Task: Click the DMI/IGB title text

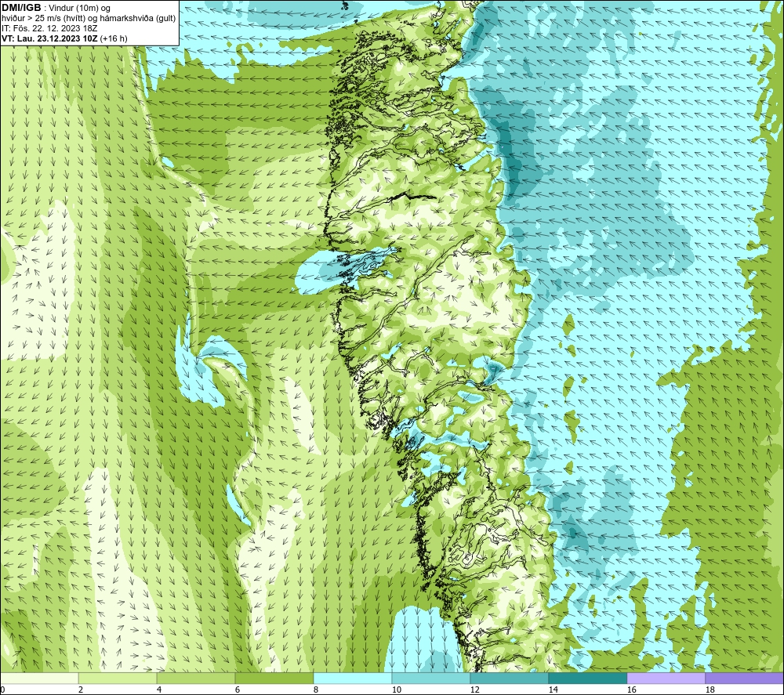Action: click(21, 8)
